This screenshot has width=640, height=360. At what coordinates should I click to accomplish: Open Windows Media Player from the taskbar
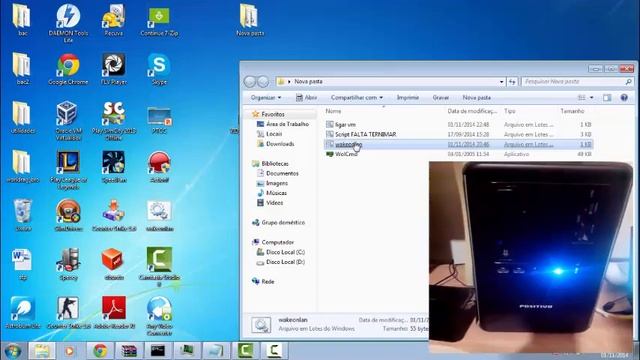(x=70, y=351)
